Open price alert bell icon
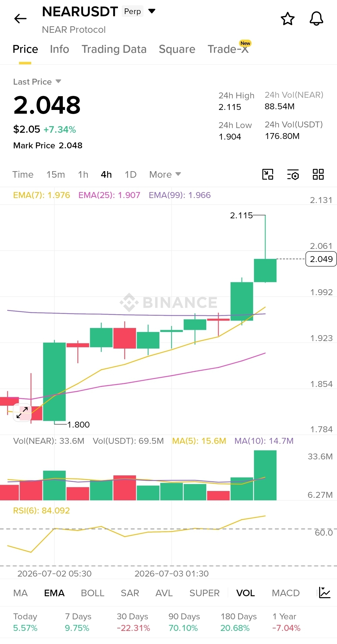This screenshot has height=644, width=337. (x=316, y=19)
